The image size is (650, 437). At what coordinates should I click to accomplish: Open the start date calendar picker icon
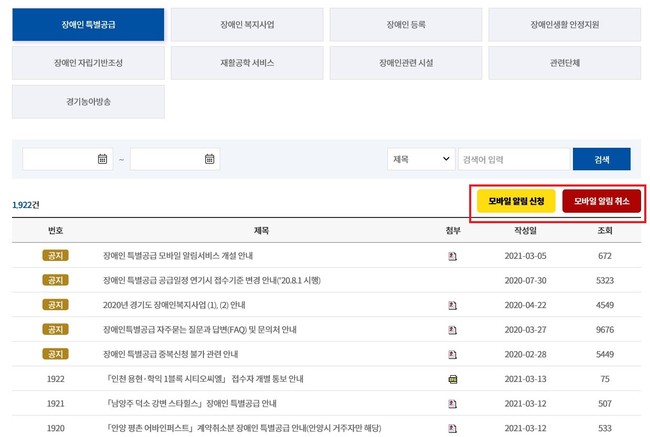[x=102, y=159]
